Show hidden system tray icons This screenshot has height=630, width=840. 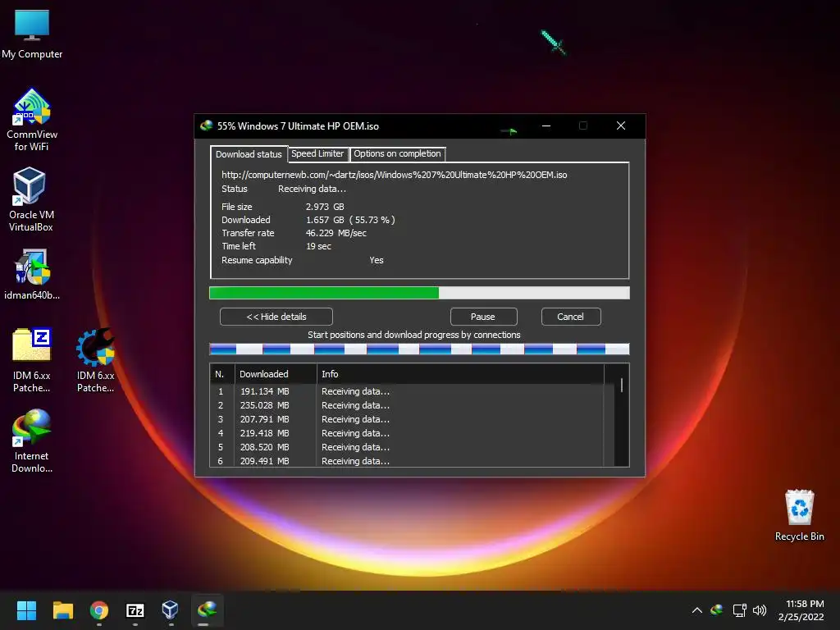(x=697, y=610)
